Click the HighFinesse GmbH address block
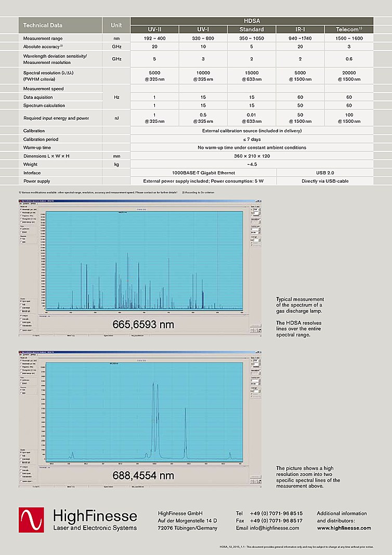 tap(188, 521)
